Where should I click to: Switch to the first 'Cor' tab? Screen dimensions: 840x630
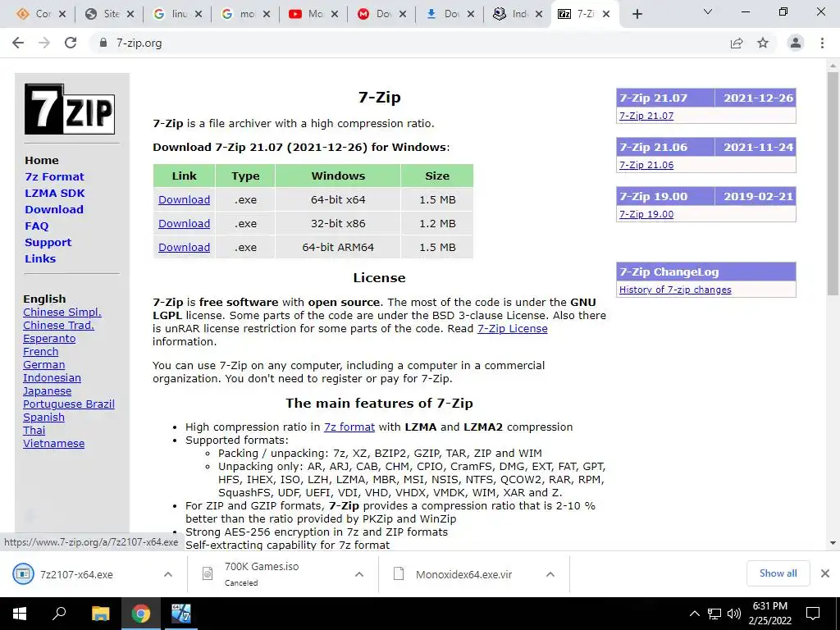[41, 14]
